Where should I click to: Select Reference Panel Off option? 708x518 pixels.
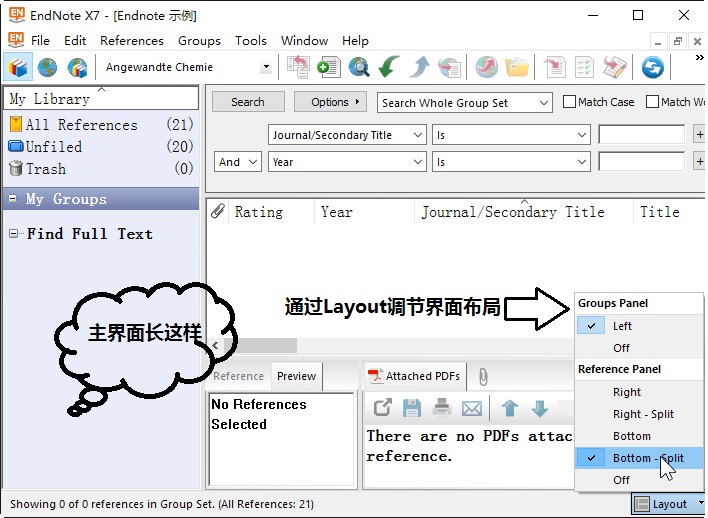coord(639,480)
